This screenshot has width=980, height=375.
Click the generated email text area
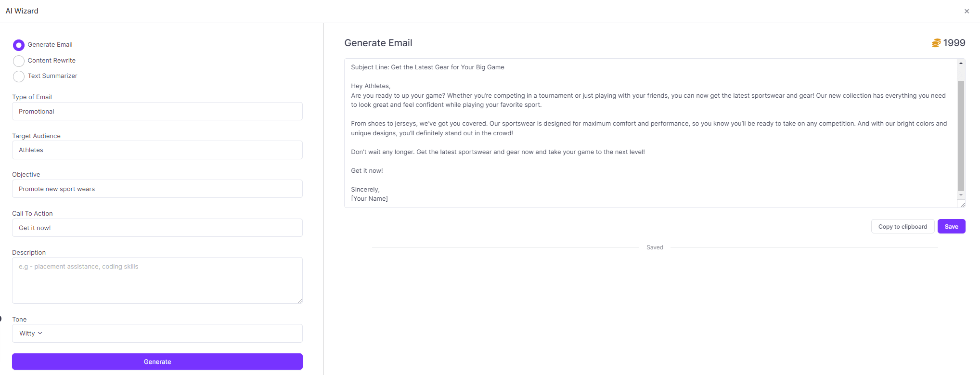pos(650,132)
